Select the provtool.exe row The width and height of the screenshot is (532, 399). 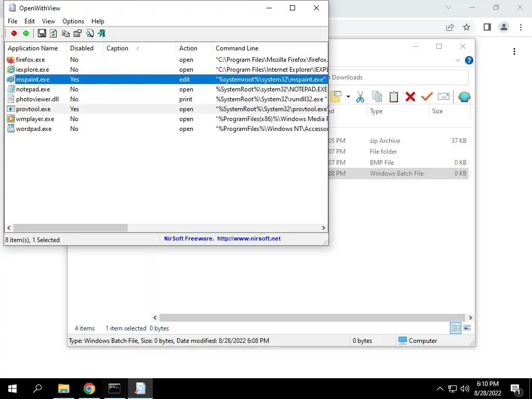(166, 109)
